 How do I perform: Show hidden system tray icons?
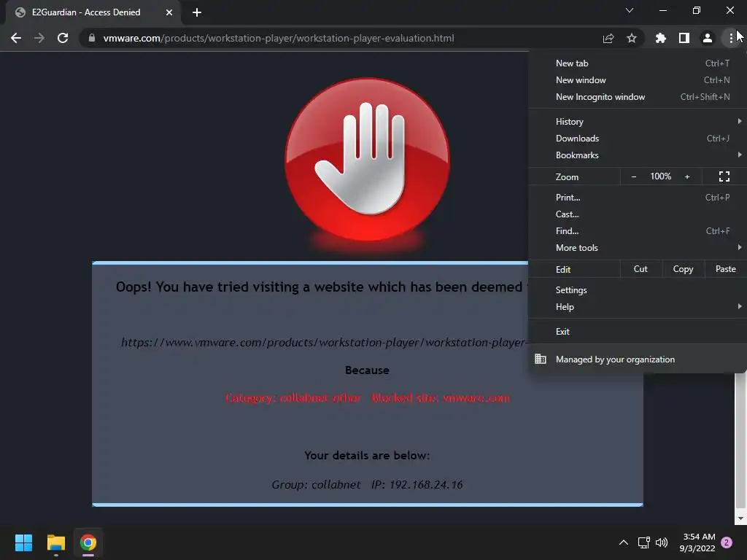coord(623,542)
